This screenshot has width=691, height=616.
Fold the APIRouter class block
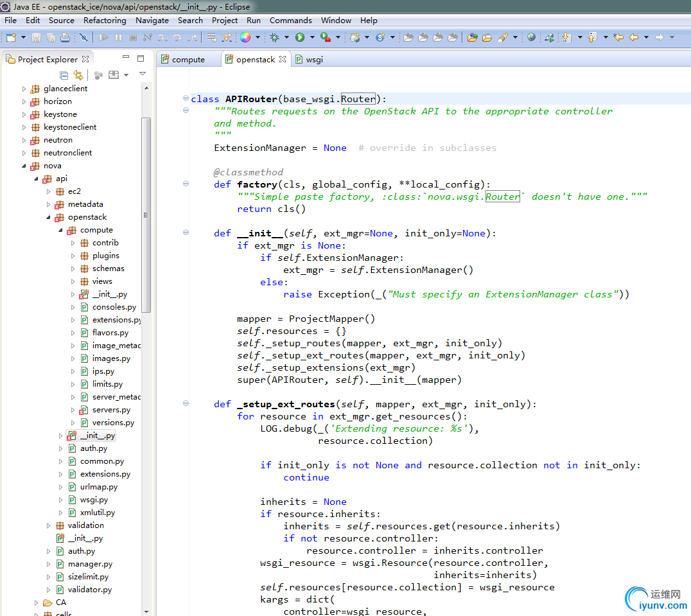186,98
